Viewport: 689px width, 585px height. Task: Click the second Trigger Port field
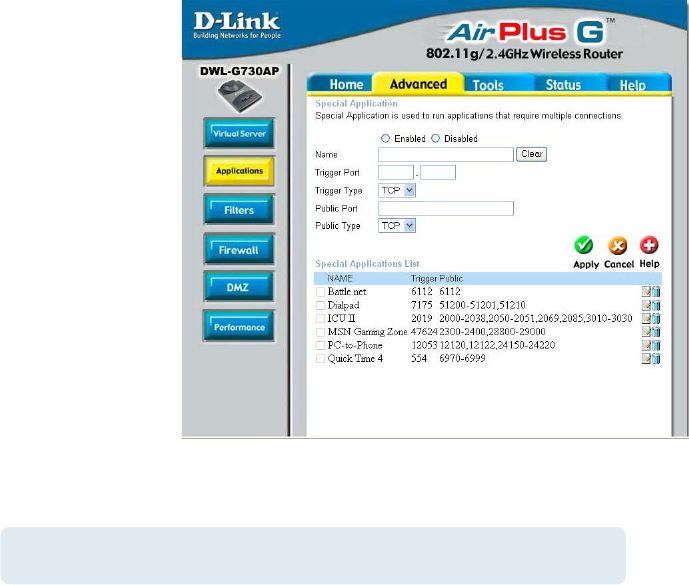coord(438,172)
